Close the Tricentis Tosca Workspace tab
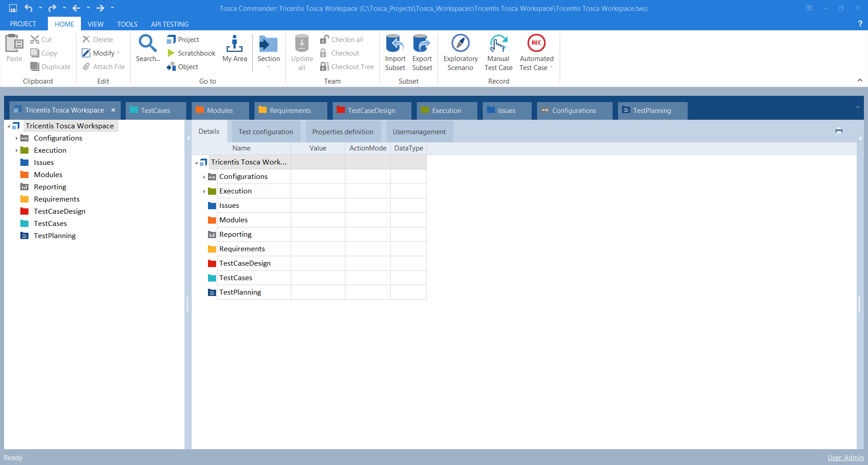 pos(113,110)
